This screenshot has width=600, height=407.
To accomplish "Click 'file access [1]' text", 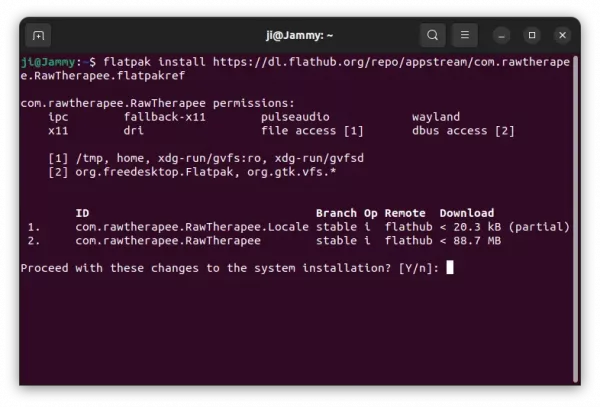I will pos(312,131).
